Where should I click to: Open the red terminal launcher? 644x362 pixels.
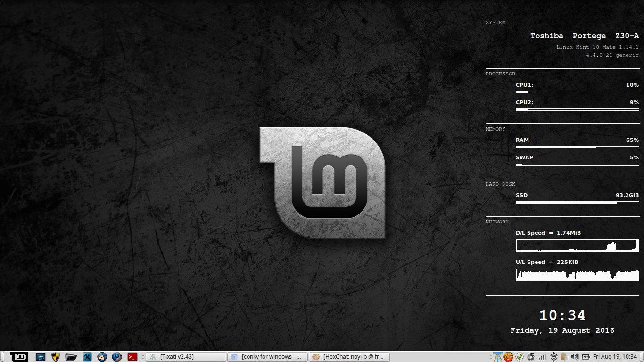132,357
